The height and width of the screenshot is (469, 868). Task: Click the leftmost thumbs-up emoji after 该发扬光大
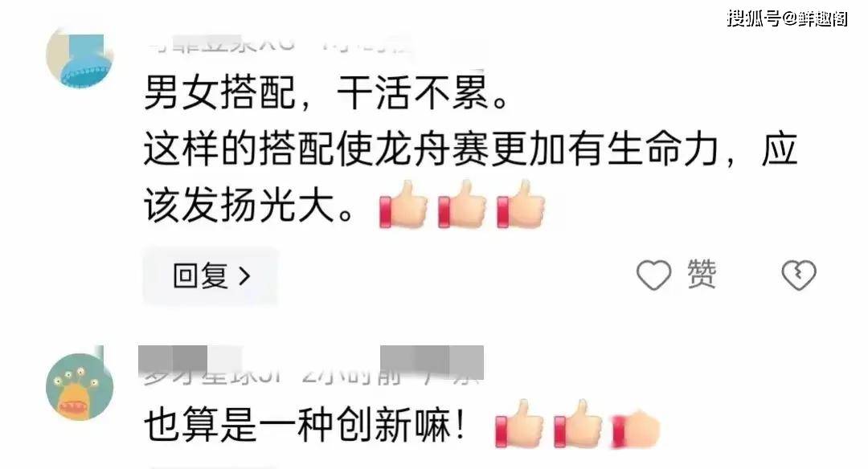click(x=403, y=205)
